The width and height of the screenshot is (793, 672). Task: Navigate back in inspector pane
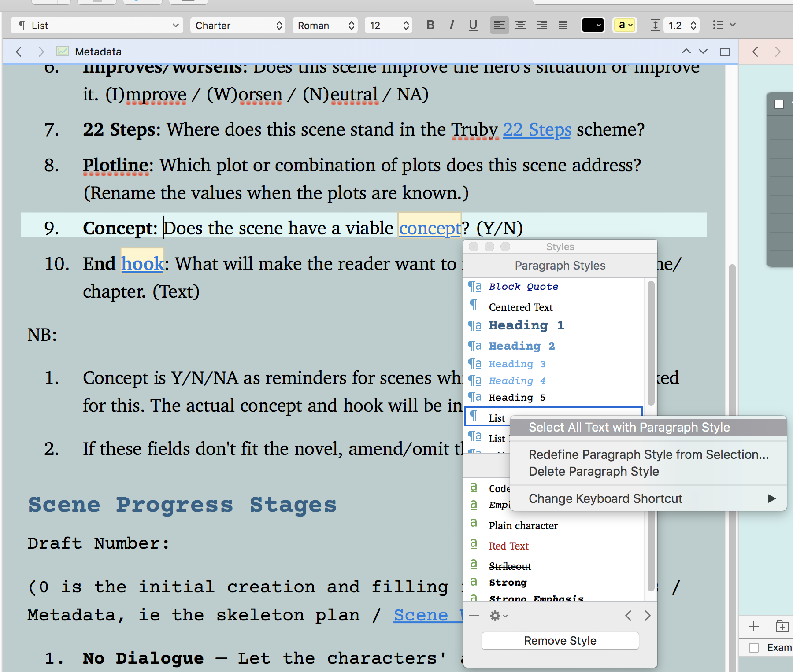[x=756, y=52]
